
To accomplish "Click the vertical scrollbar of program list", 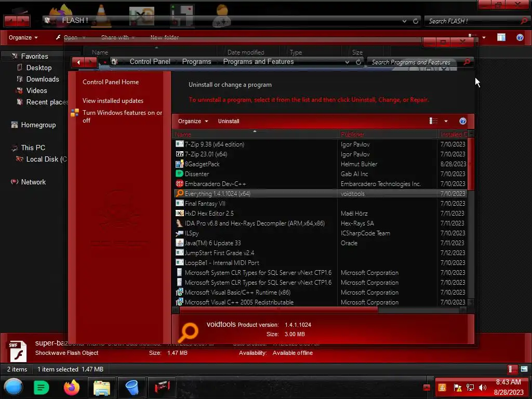I will pyautogui.click(x=471, y=165).
